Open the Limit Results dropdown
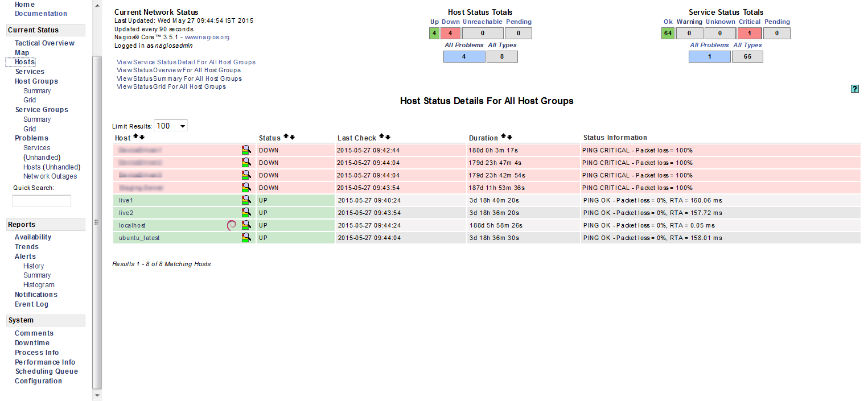The image size is (868, 401). point(171,126)
